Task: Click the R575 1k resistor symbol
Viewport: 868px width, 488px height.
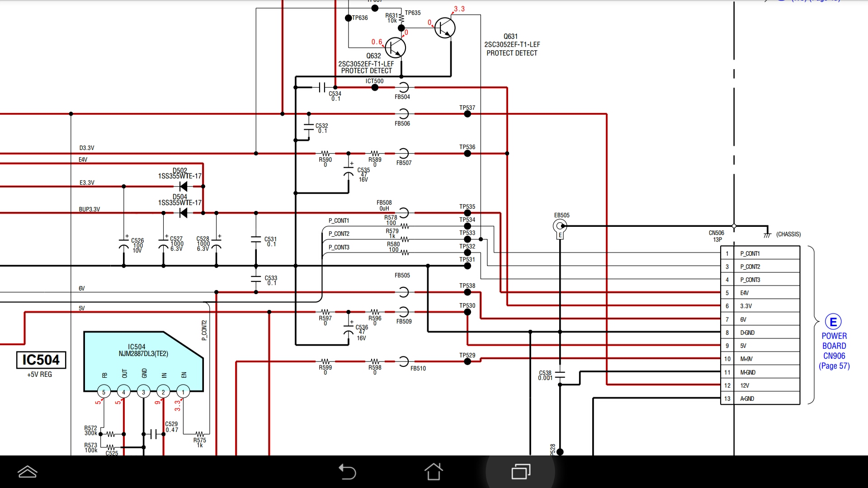Action: coord(200,434)
